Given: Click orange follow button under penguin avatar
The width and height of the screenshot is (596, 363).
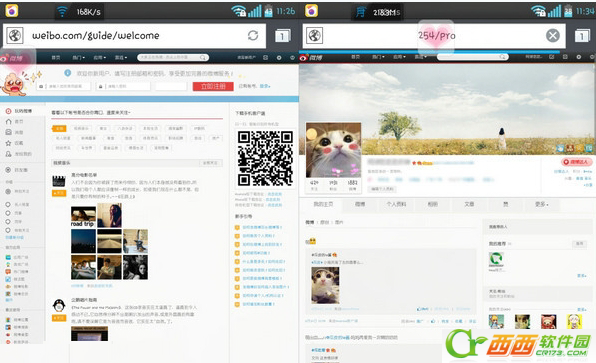Looking at the screenshot, I should click(x=59, y=318).
